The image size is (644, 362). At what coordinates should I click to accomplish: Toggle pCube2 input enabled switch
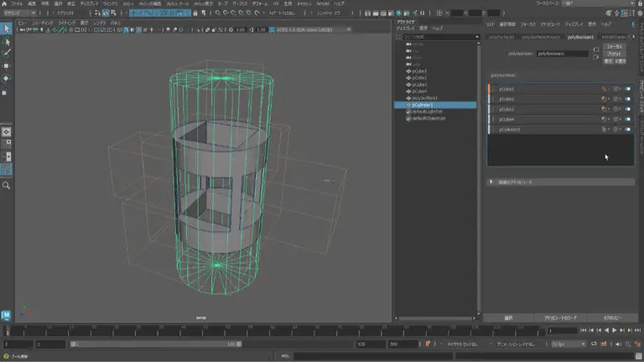coord(627,99)
